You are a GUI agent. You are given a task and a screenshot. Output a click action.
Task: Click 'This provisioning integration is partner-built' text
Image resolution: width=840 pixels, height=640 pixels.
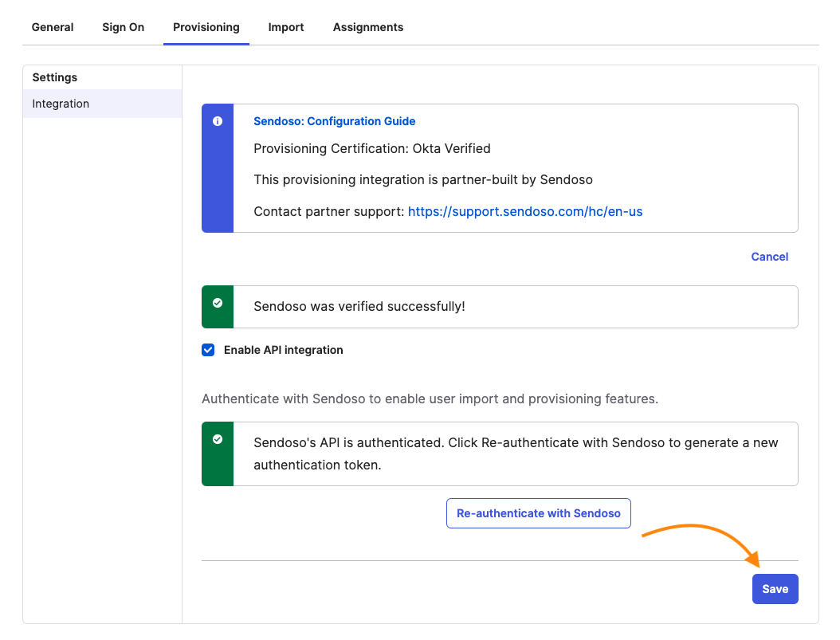click(x=423, y=179)
